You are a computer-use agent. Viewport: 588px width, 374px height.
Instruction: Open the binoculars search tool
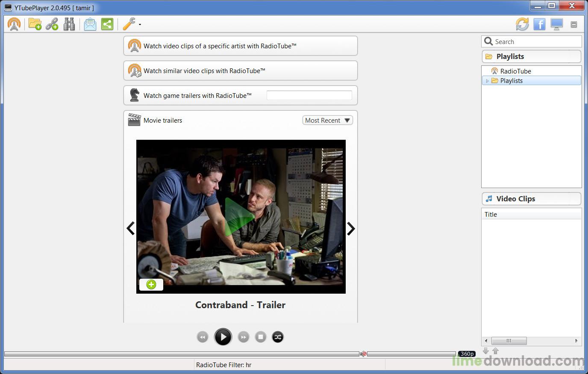point(69,24)
